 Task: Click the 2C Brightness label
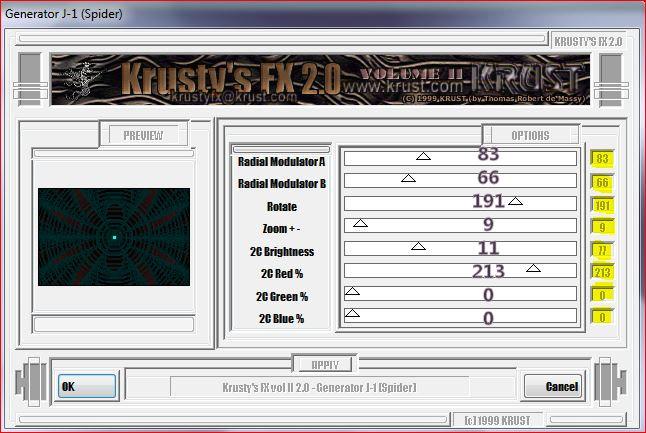pos(282,251)
